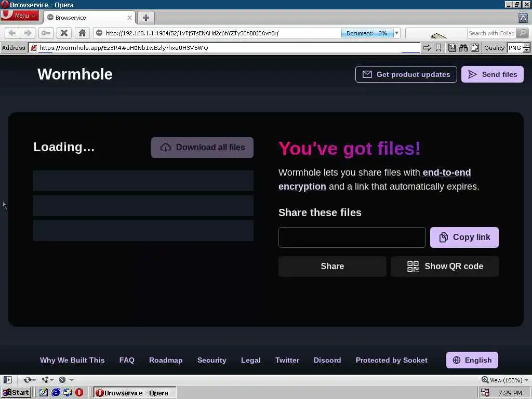Screen dimensions: 532x399
Task: Click Show Desktop quick launch icon
Action: tap(68, 393)
